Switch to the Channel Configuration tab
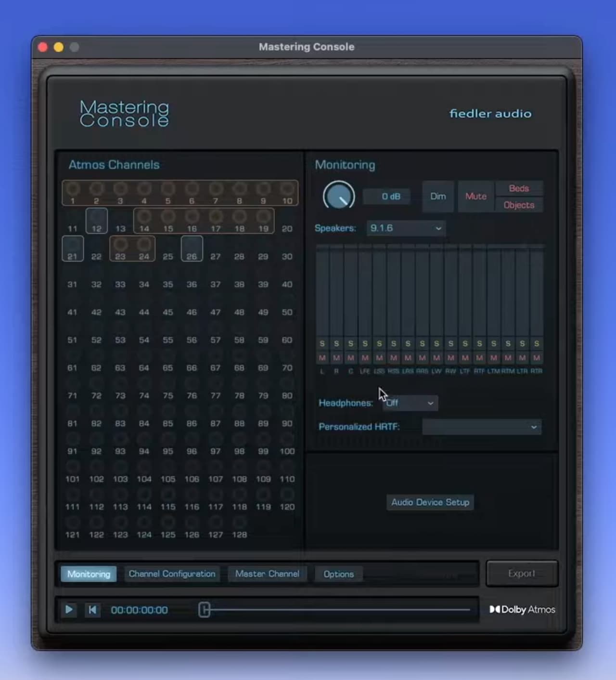Screen dimensions: 616x680 click(172, 574)
